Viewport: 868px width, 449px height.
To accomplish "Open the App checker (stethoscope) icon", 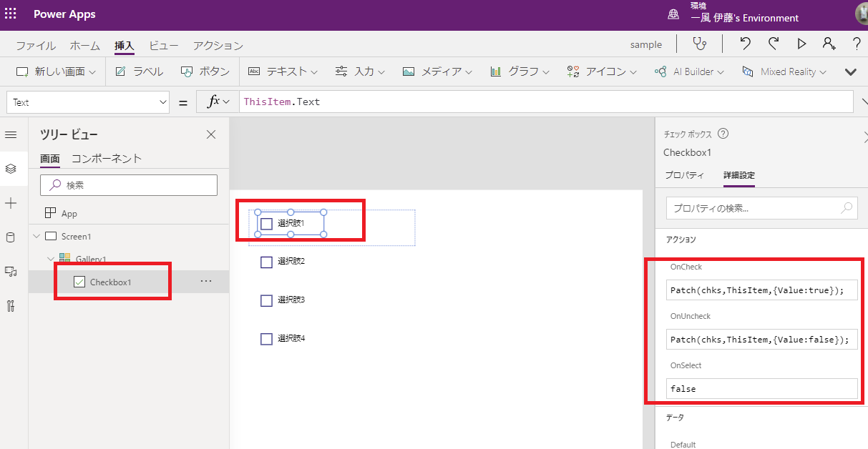I will point(700,44).
